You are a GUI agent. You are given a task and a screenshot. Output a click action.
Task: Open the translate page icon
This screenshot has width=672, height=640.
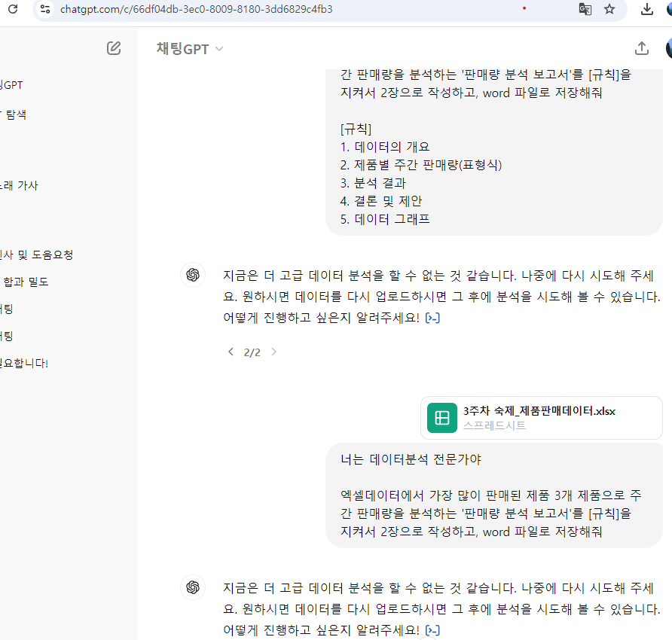point(585,9)
